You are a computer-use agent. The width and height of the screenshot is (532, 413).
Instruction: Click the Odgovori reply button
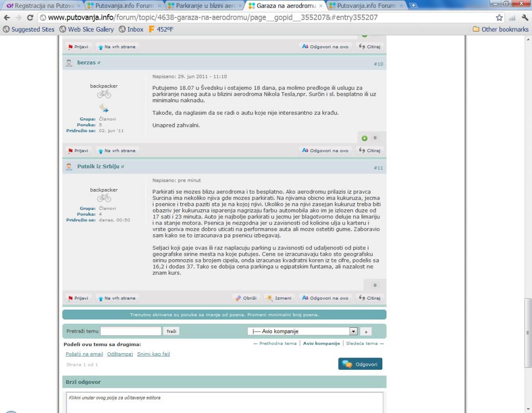360,364
